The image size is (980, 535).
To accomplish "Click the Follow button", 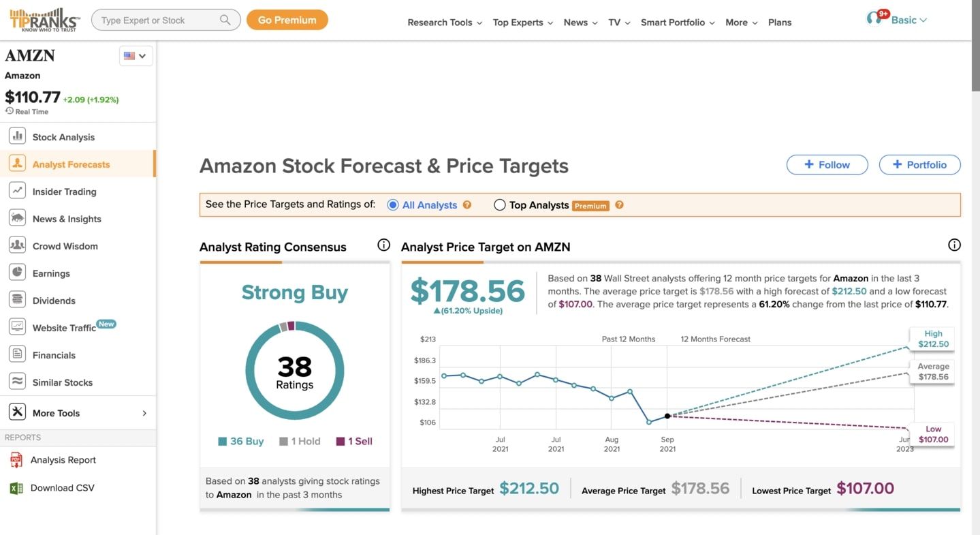I will coord(827,164).
